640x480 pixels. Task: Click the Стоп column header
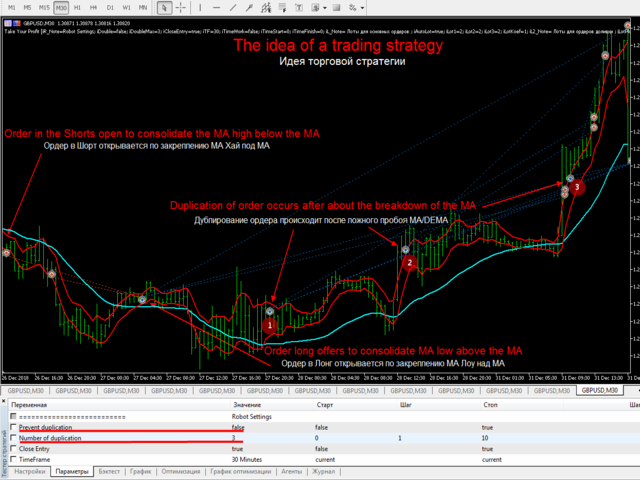click(x=490, y=405)
